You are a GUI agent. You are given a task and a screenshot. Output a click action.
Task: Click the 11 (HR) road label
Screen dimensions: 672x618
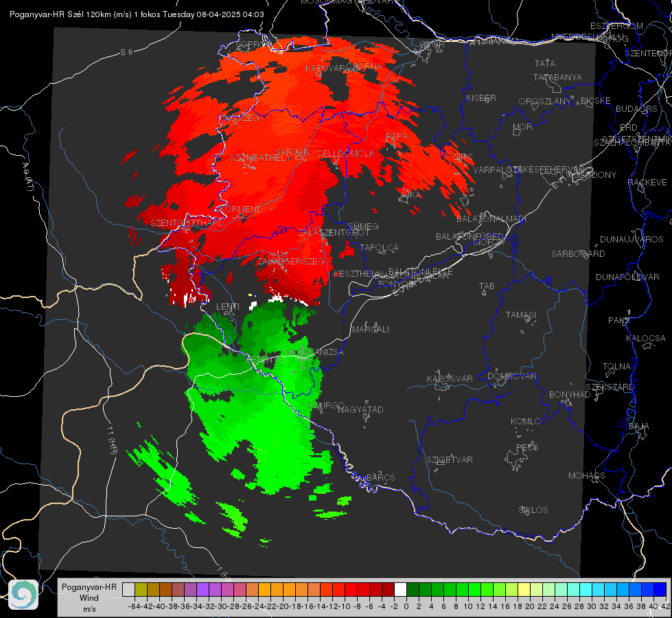click(x=111, y=440)
